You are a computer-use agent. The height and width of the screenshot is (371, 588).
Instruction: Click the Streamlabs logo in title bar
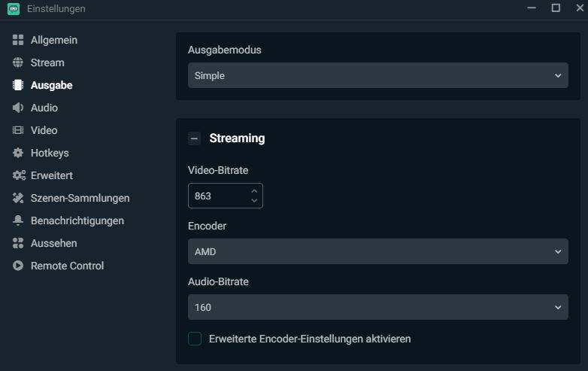pyautogui.click(x=13, y=9)
